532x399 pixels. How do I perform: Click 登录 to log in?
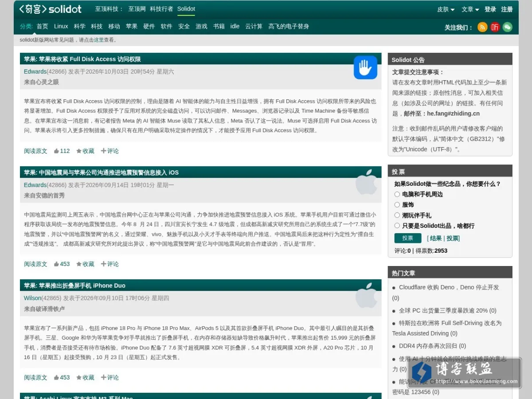[490, 9]
